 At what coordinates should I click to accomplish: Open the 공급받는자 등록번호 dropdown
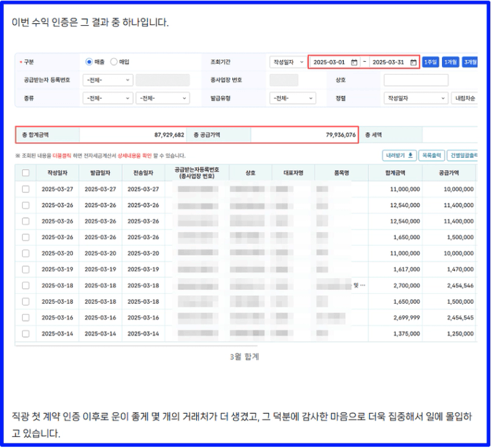coord(108,81)
